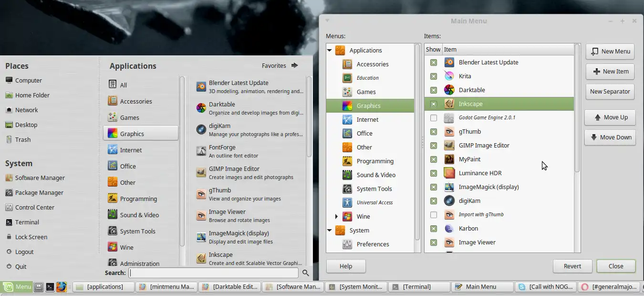Click the Blender icon in Main Menu items list
This screenshot has height=296, width=644.
[449, 62]
